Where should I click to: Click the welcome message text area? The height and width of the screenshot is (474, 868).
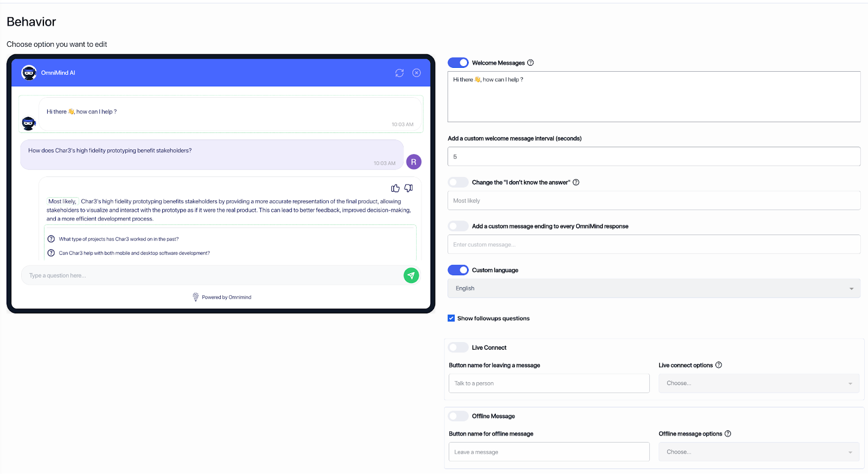tap(654, 97)
